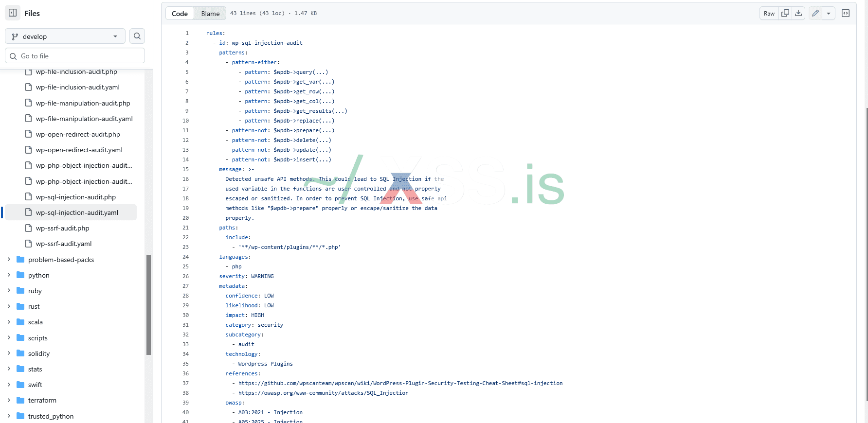Click the Files panel heading
The image size is (868, 423).
tap(32, 13)
